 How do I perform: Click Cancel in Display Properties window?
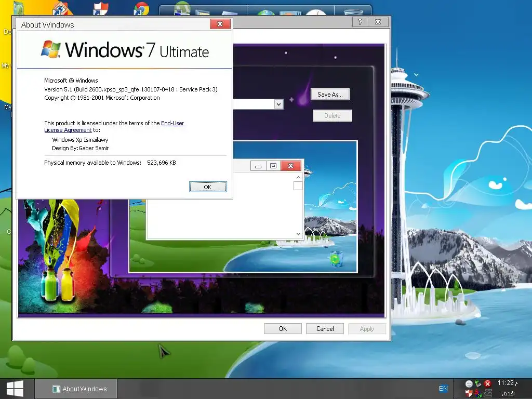tap(325, 328)
